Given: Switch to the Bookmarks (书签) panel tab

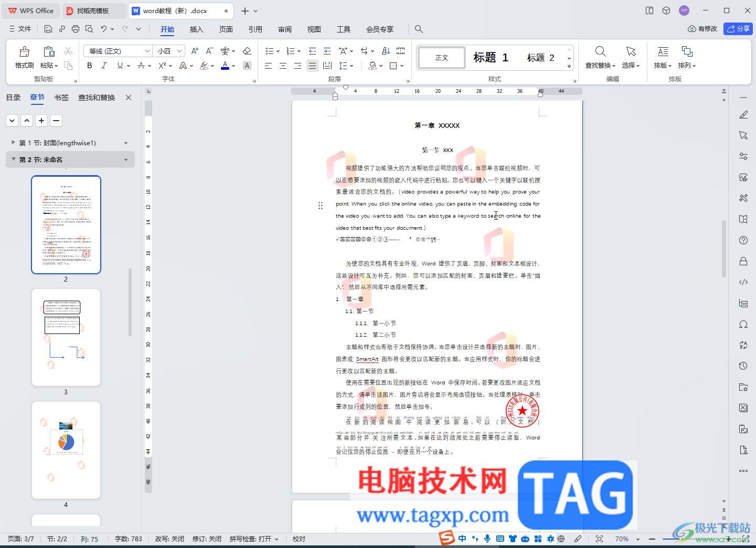Looking at the screenshot, I should click(61, 98).
